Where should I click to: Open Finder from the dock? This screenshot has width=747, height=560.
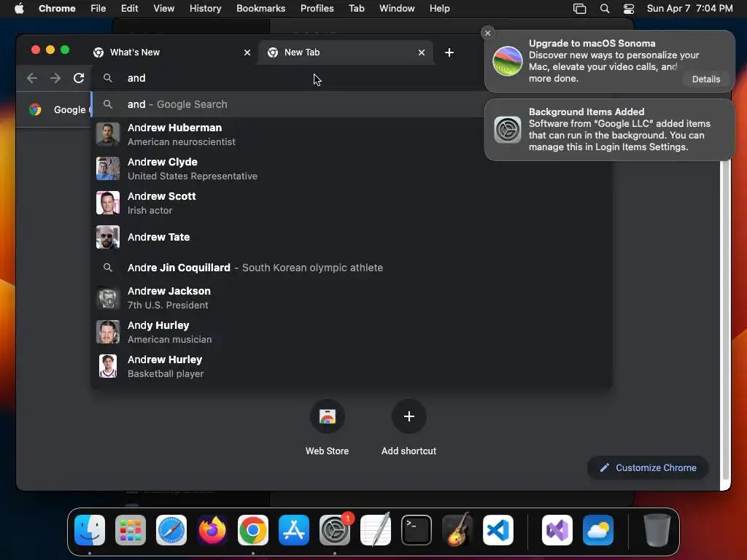click(90, 530)
